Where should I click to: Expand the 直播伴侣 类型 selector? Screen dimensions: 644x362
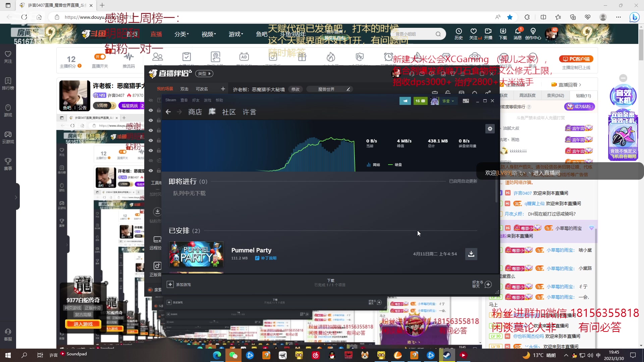204,73
